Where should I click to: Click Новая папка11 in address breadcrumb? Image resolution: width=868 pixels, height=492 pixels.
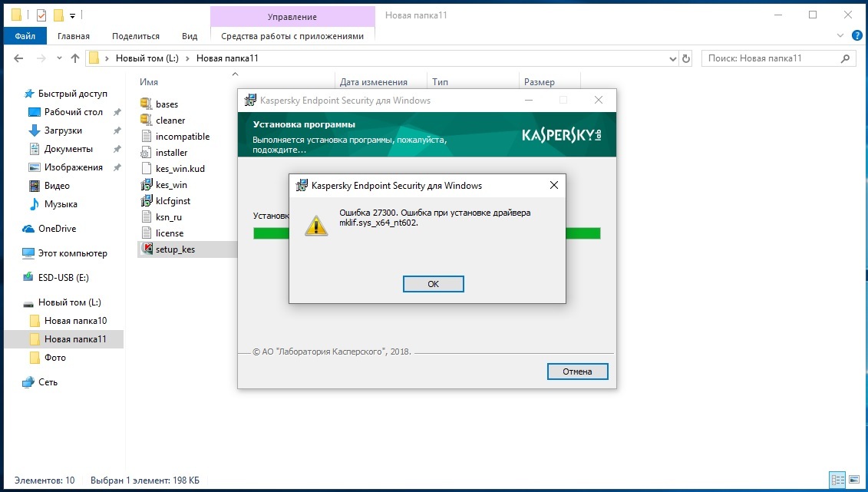tap(227, 58)
